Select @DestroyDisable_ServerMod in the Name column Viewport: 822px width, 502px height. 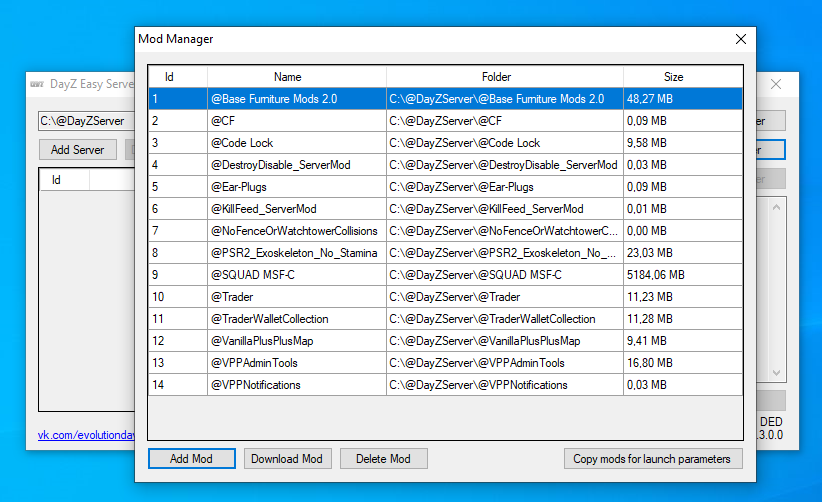click(297, 165)
